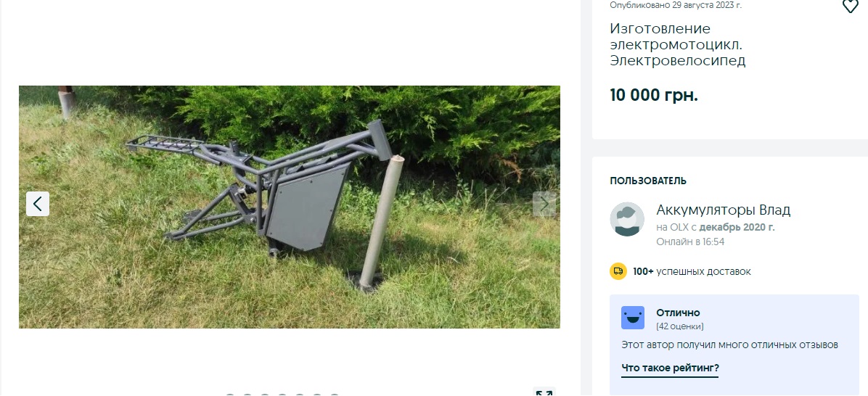
Task: Click the '(42 оценки)' ratings count
Action: click(680, 326)
